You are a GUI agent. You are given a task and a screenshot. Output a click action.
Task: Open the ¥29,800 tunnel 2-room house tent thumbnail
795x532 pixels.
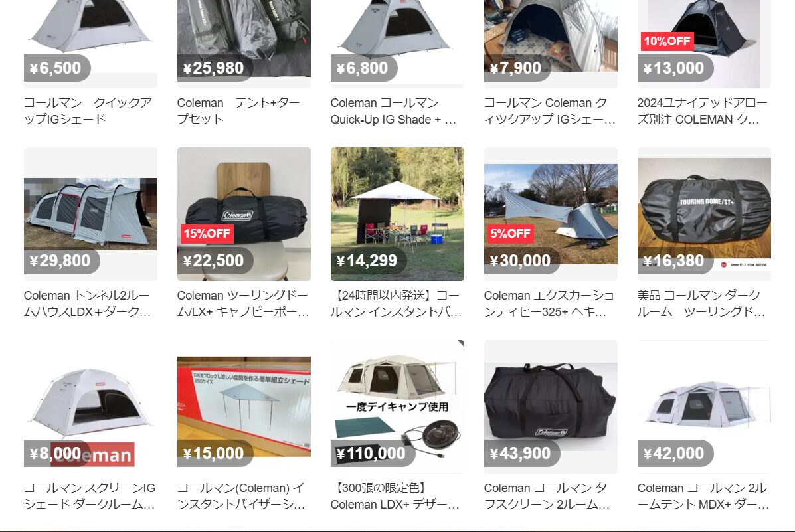pos(90,214)
